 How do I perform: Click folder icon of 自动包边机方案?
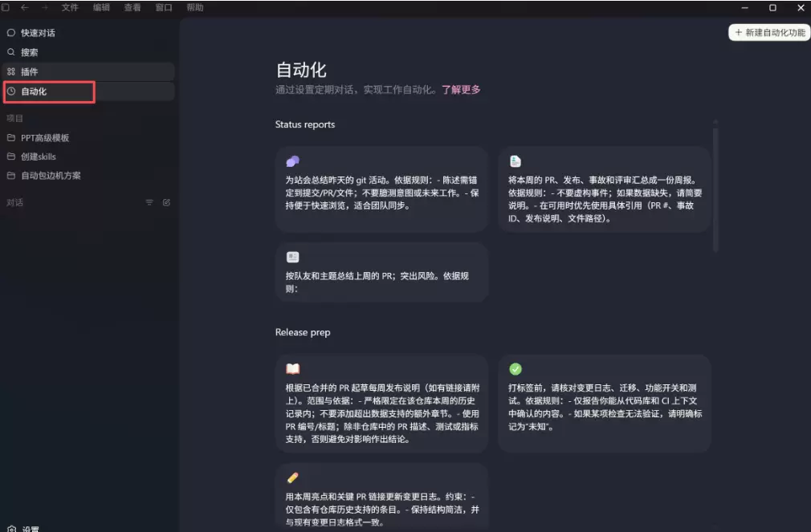click(11, 176)
